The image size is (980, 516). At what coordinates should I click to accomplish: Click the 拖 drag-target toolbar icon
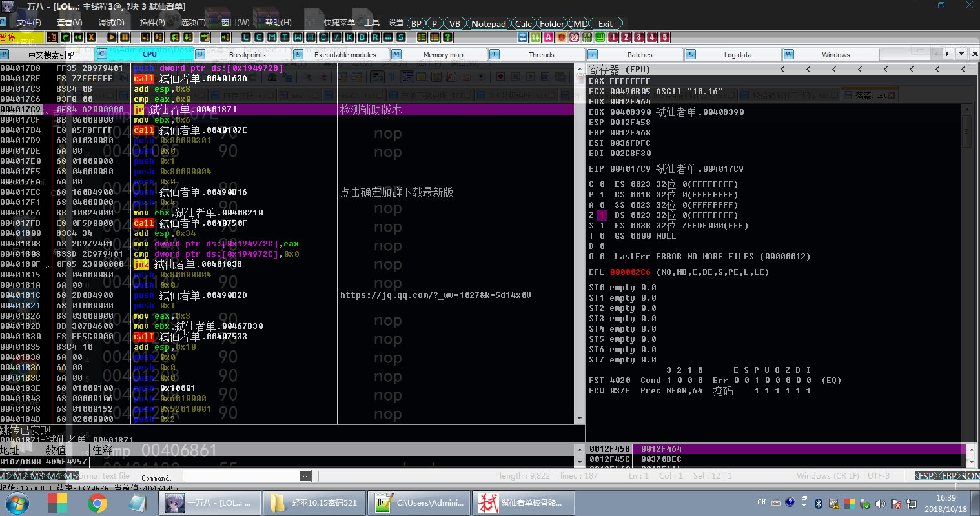pos(52,37)
